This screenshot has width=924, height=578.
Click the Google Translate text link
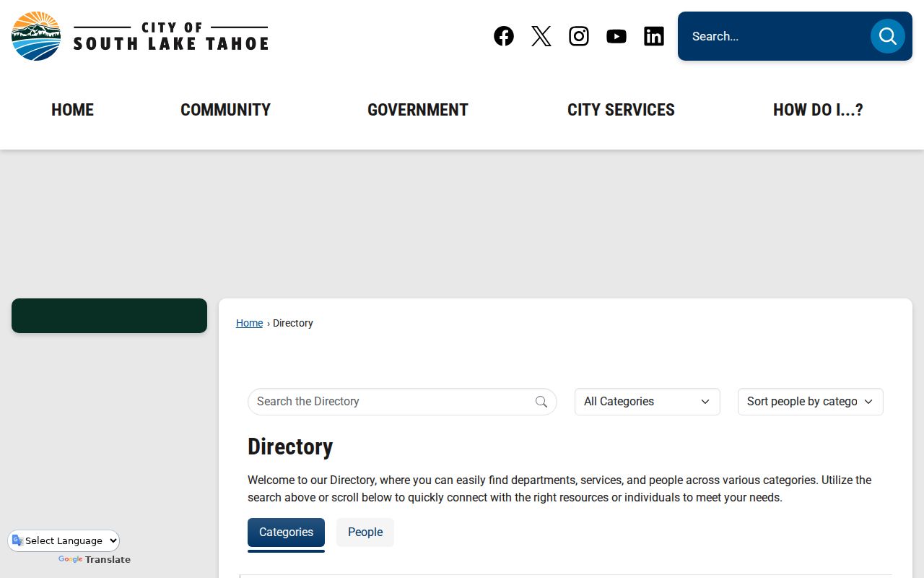tap(95, 560)
